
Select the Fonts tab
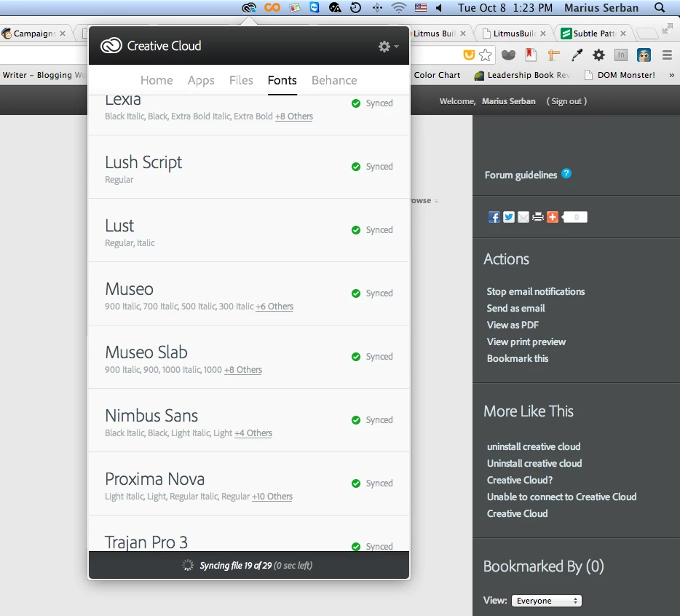[282, 80]
